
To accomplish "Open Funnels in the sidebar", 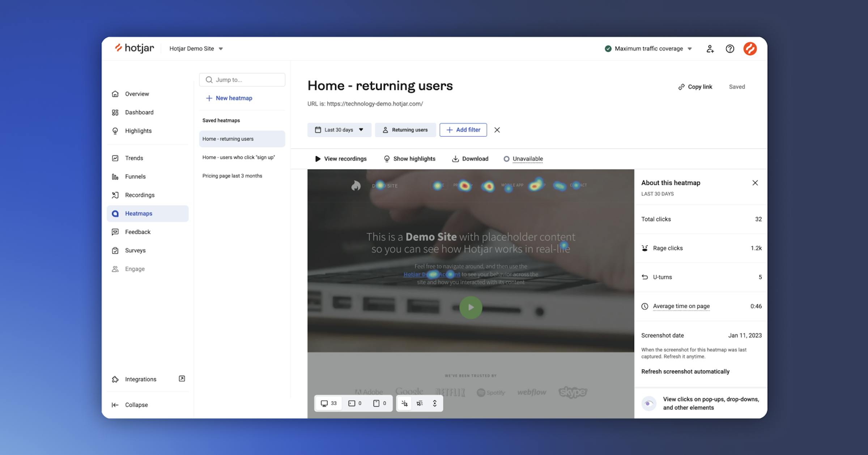I will click(148, 176).
